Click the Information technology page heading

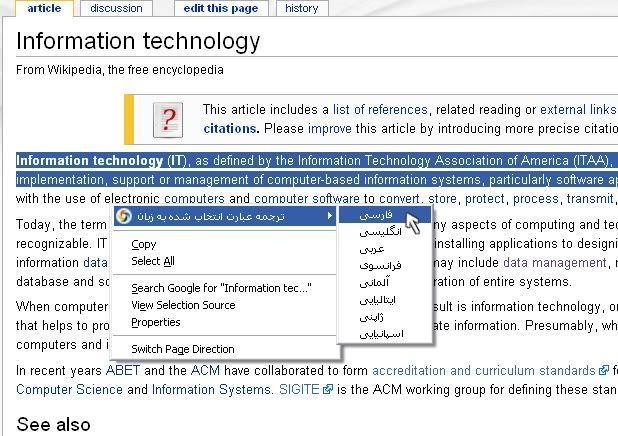(138, 41)
